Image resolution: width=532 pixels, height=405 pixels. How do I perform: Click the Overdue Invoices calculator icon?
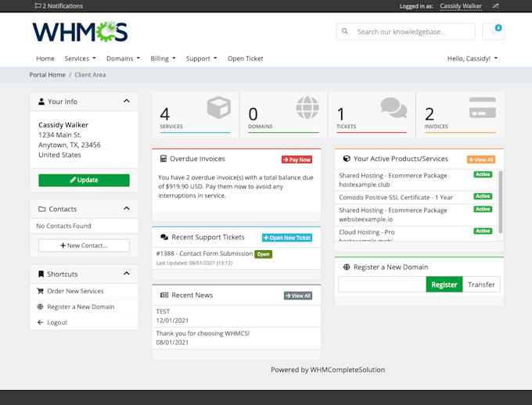164,159
